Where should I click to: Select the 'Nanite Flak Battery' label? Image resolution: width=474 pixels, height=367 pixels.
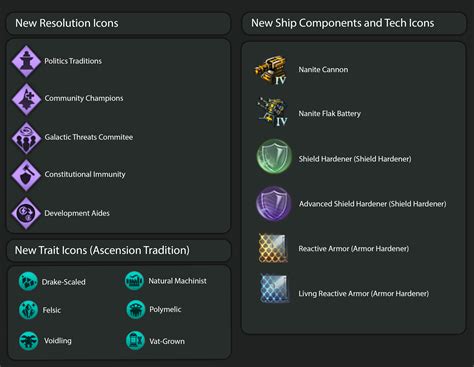[329, 114]
